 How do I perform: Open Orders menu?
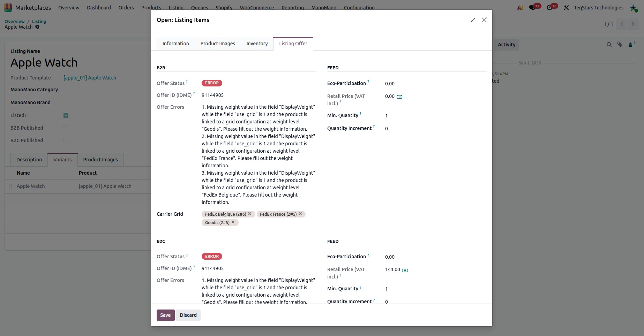tap(126, 8)
